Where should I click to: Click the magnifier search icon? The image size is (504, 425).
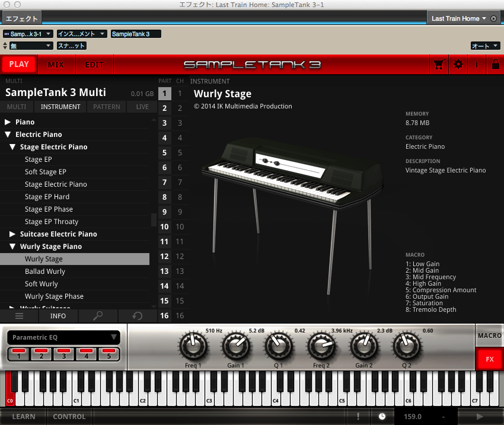[98, 316]
